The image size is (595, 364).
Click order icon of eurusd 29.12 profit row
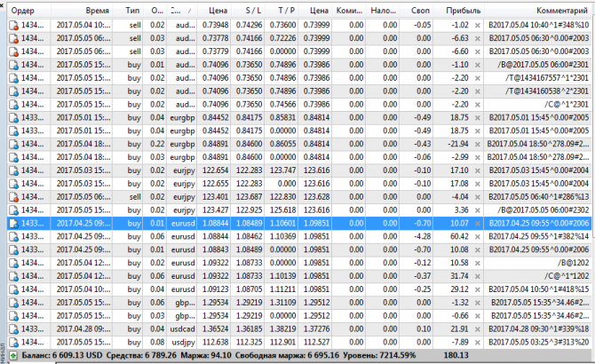click(14, 289)
